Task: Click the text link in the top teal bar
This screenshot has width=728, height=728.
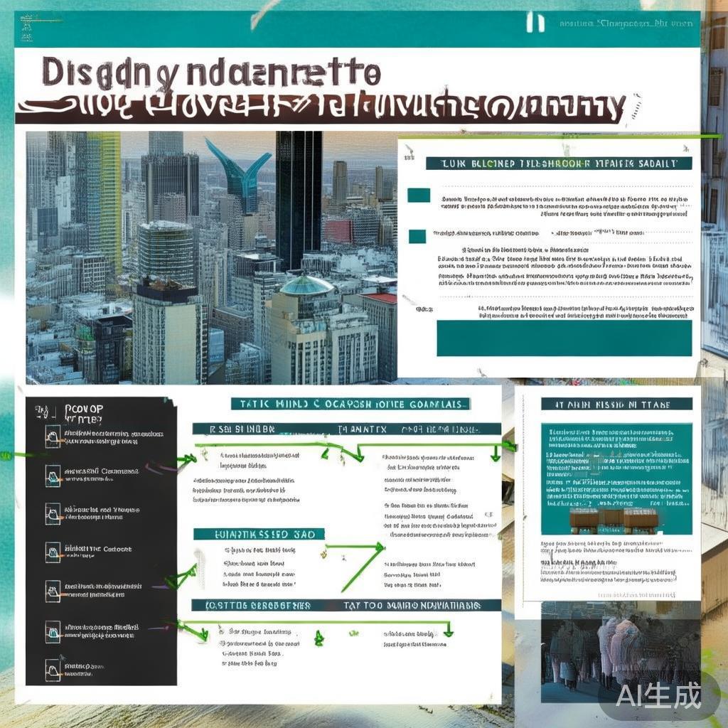Action: (x=626, y=23)
